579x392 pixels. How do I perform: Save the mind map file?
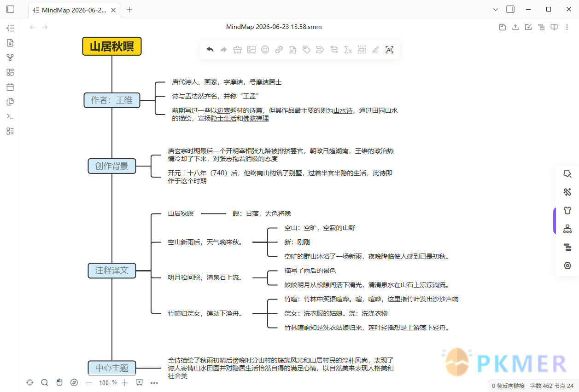(x=503, y=27)
